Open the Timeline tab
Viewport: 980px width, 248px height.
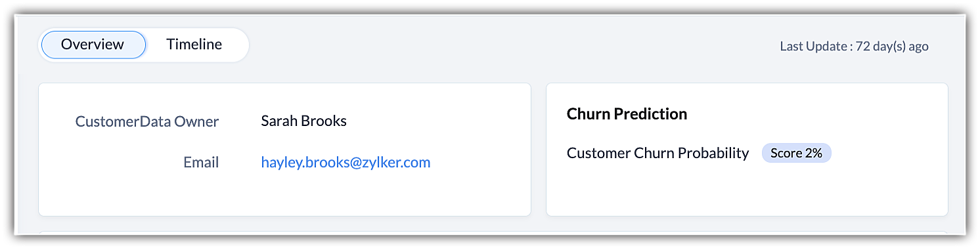pyautogui.click(x=194, y=45)
